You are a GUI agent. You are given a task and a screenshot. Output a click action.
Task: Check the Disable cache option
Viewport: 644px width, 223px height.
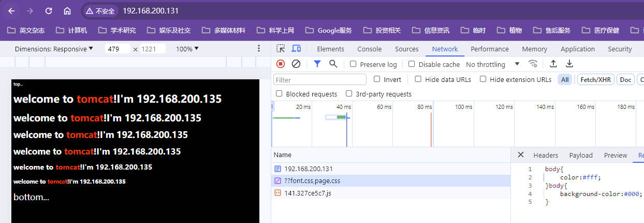pos(412,64)
